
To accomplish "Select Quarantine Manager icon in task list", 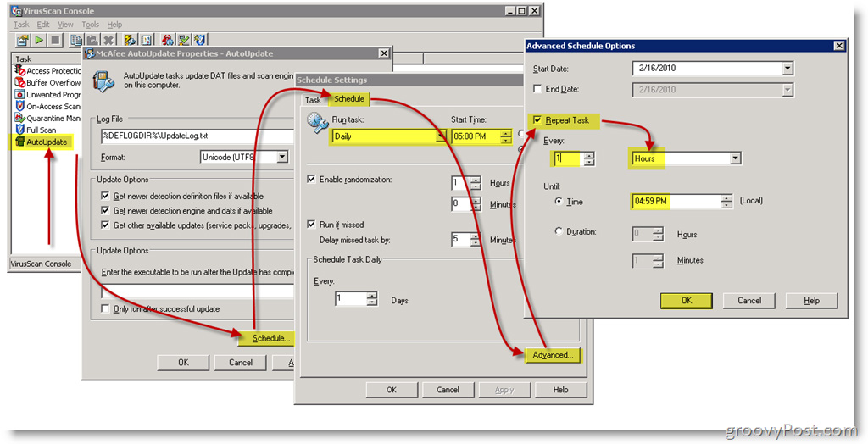I will (x=20, y=118).
